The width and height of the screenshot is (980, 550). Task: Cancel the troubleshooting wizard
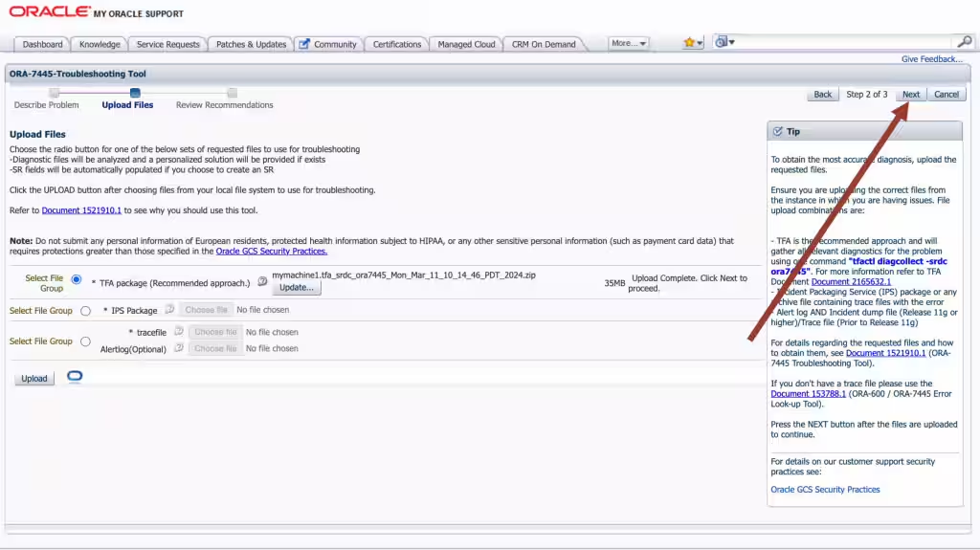click(x=947, y=95)
